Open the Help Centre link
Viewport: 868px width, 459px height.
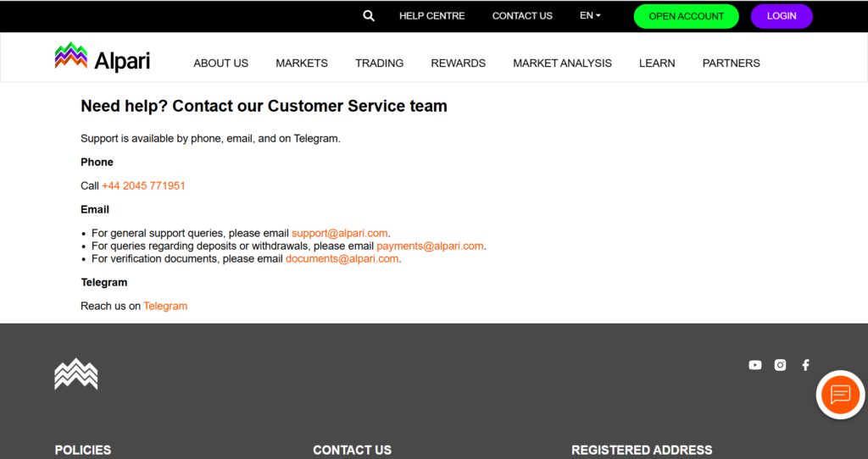point(431,16)
